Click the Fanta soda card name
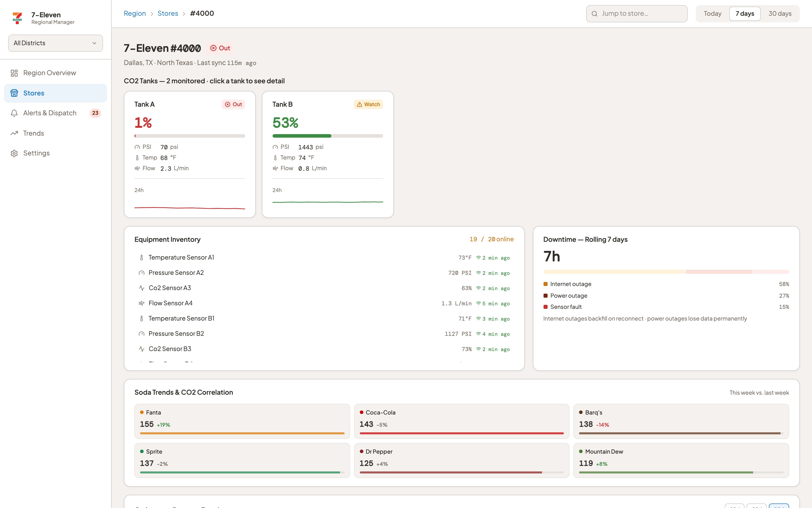This screenshot has height=508, width=812. click(x=153, y=412)
